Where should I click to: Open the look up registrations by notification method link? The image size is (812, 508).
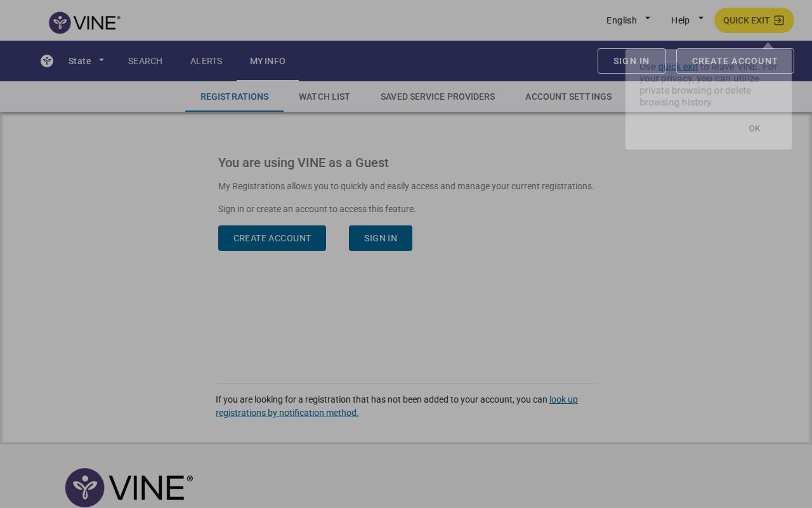pos(397,406)
